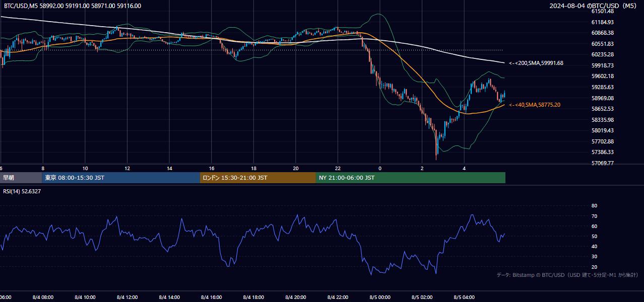Click RSI scale value 20
Screen dimensions: 644x302
pos(594,267)
